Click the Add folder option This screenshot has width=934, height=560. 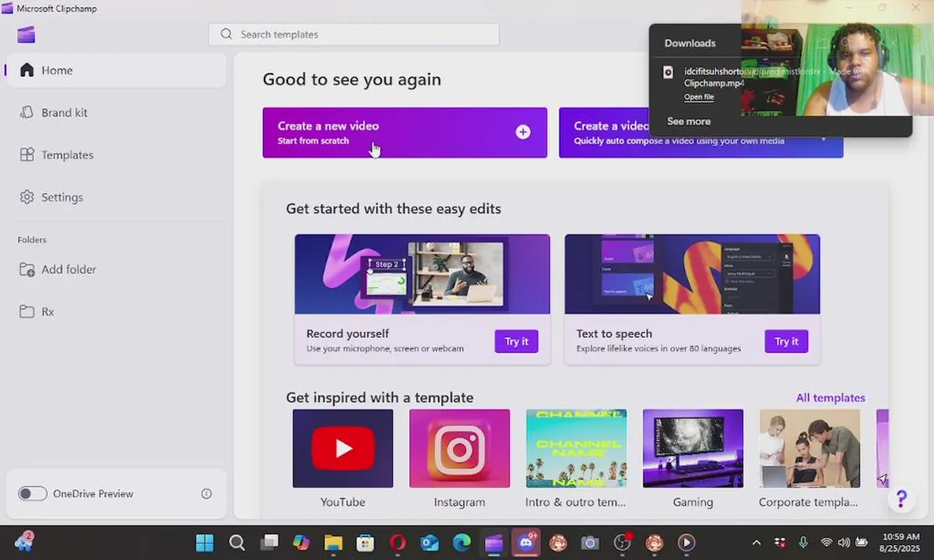pos(117,269)
